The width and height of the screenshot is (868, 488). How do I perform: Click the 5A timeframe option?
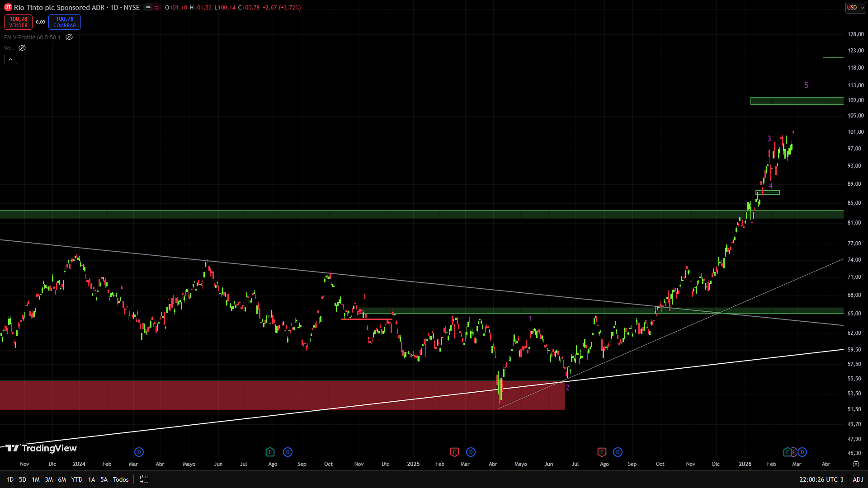pos(104,479)
